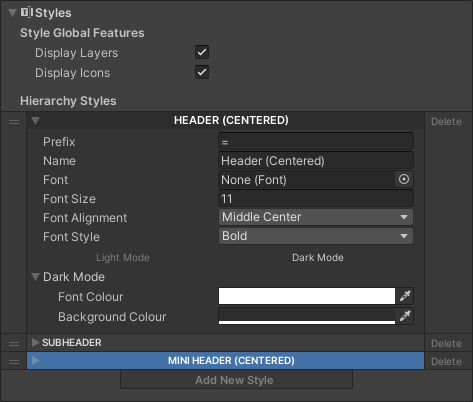This screenshot has width=473, height=402.
Task: Expand the Subheader style foldout
Action: tap(35, 342)
